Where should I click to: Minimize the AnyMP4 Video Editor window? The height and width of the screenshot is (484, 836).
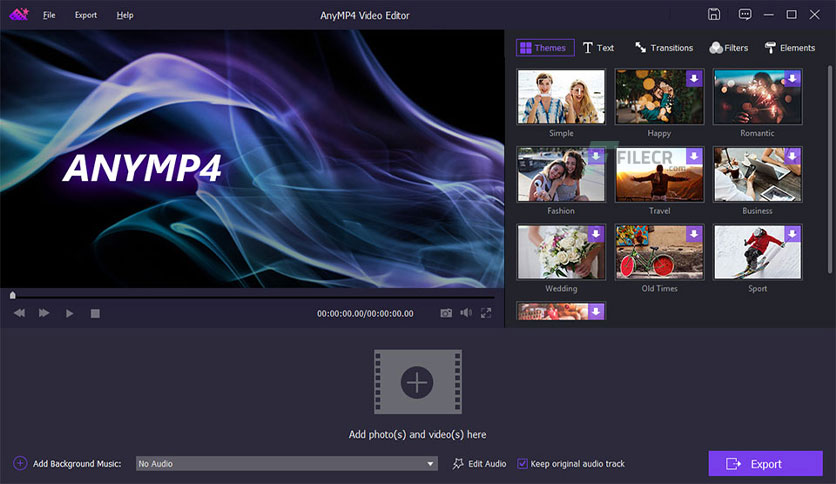click(x=768, y=15)
